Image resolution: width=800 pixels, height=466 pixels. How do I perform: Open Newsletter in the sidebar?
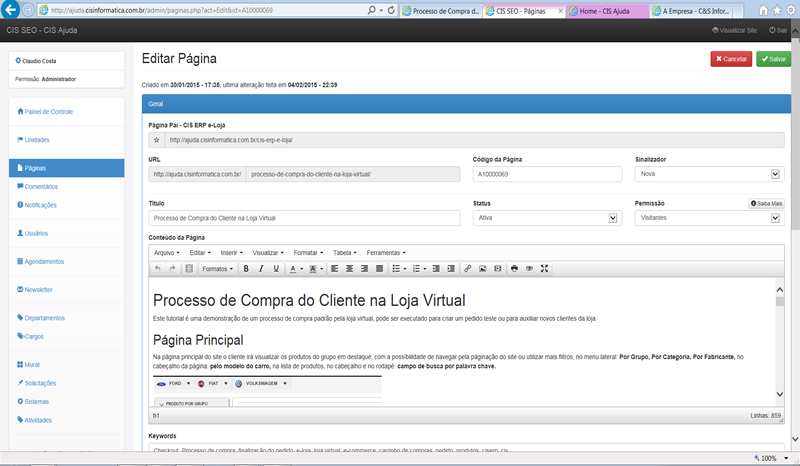tap(35, 289)
